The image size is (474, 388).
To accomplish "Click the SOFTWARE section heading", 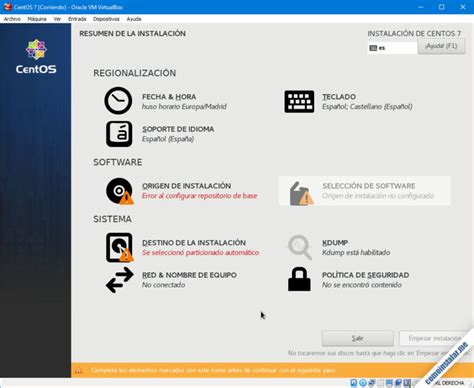I will (x=118, y=162).
